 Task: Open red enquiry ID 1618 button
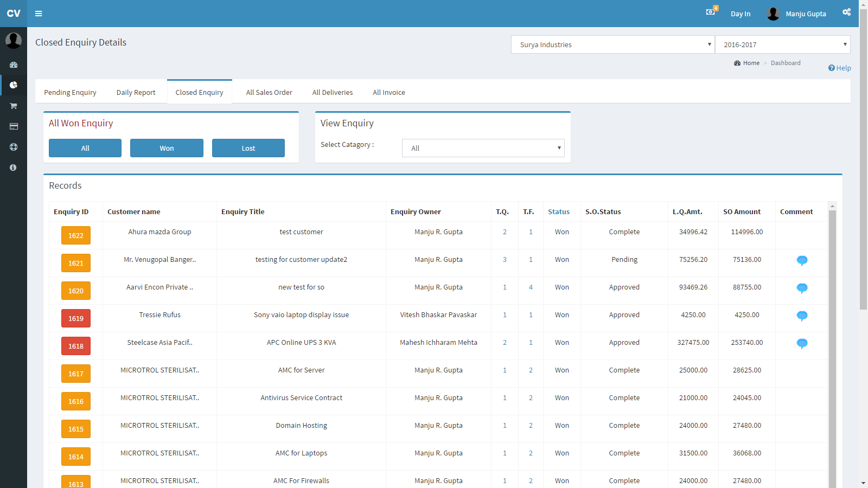(76, 346)
